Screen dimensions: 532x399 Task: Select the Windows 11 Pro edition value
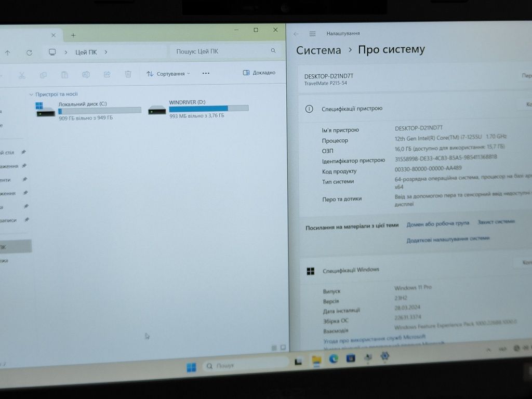pos(413,287)
